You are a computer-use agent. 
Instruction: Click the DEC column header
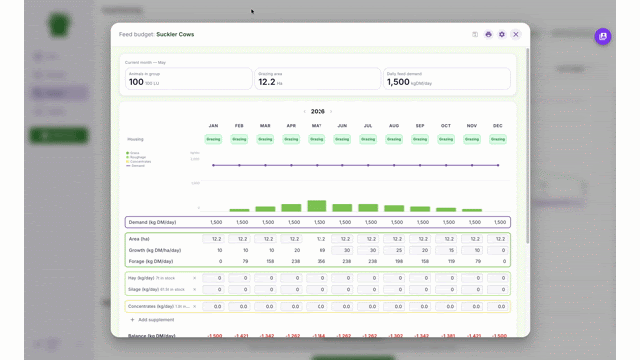tap(498, 126)
